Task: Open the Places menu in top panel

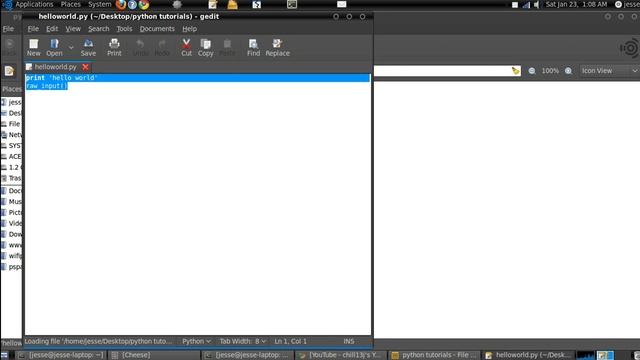Action: point(71,4)
